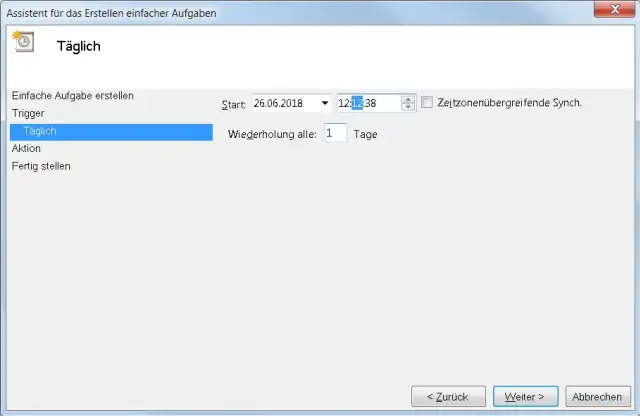
Task: Decrease time with the down spinner arrow
Action: [407, 107]
